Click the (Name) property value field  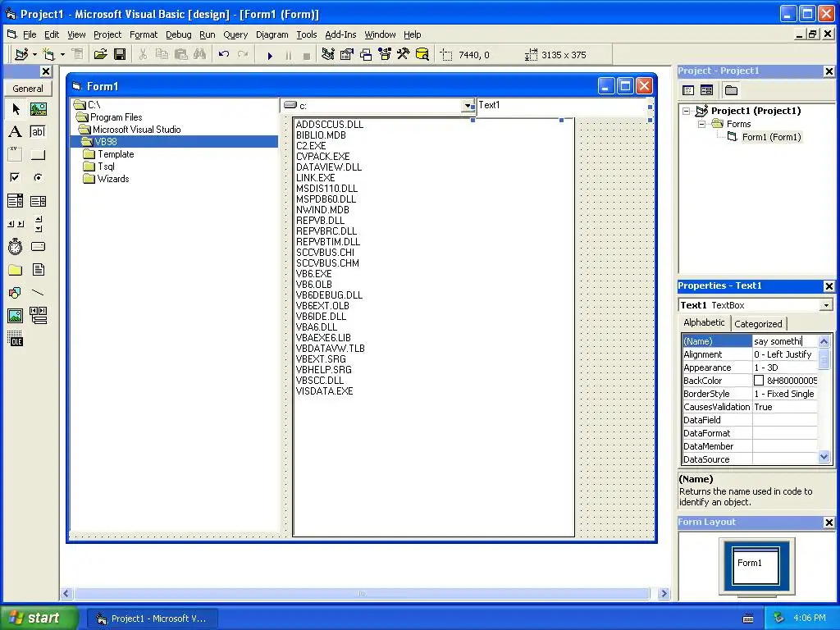coord(785,341)
